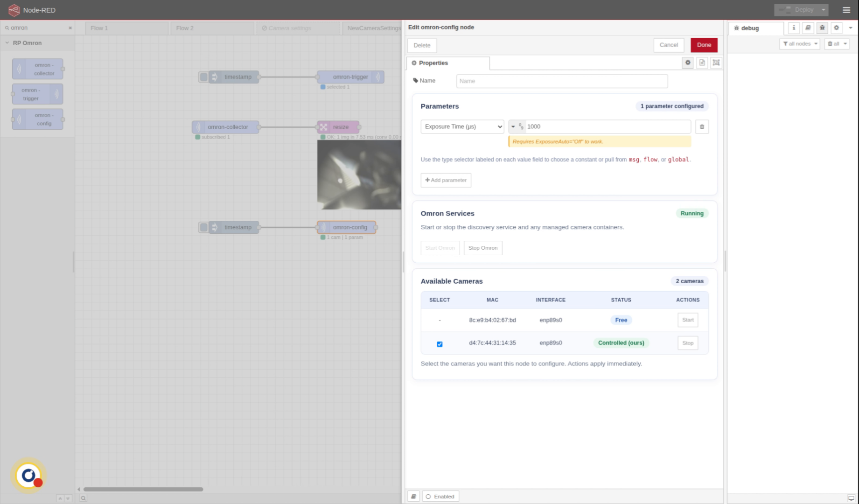Open the Node-RED main menu

[x=846, y=10]
